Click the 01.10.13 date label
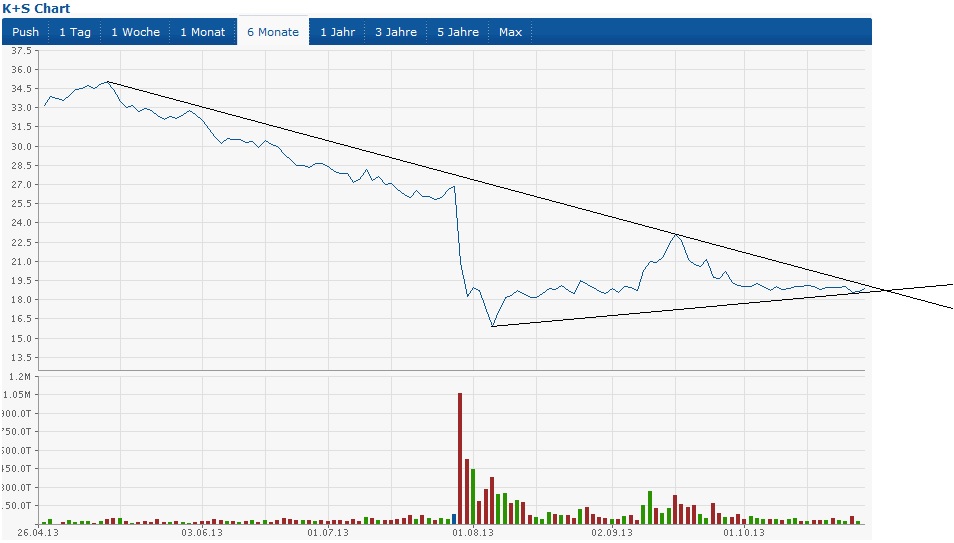Screen dimensions: 954x543 744,533
